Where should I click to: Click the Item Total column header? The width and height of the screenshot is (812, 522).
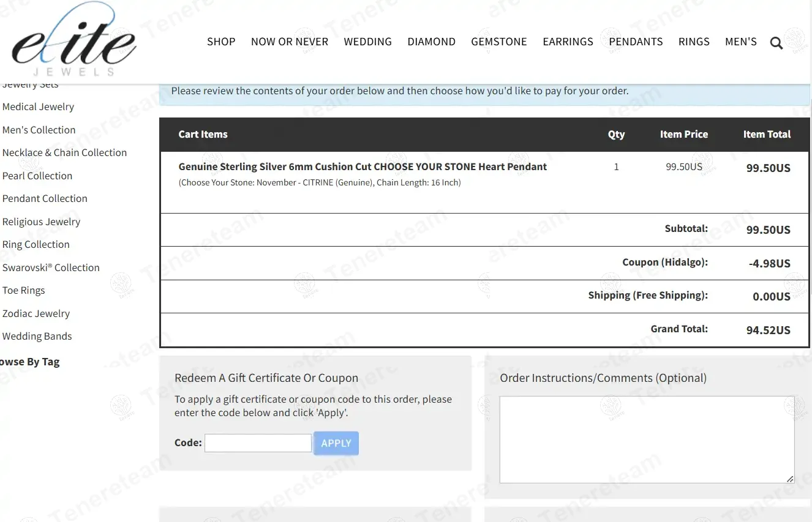point(767,134)
